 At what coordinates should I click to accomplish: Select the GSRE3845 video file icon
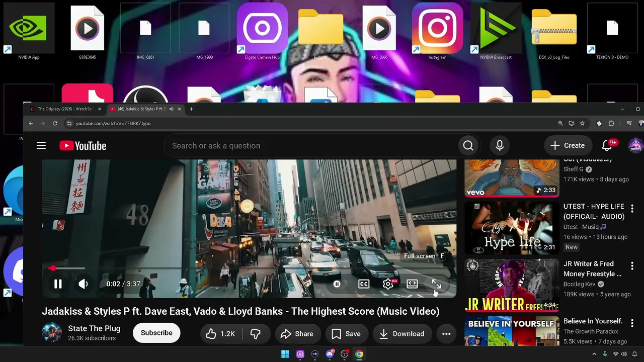pos(87,31)
